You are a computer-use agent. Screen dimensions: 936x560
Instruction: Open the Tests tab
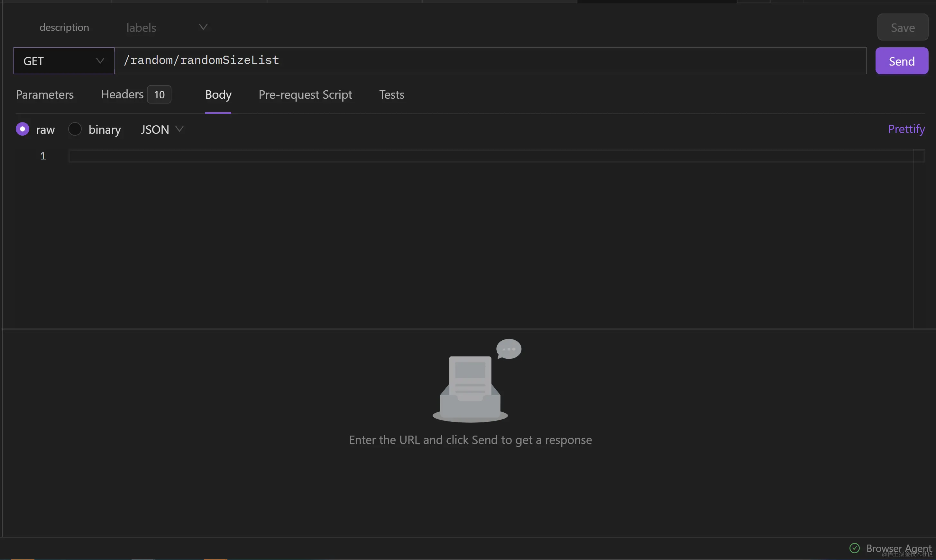click(x=391, y=94)
